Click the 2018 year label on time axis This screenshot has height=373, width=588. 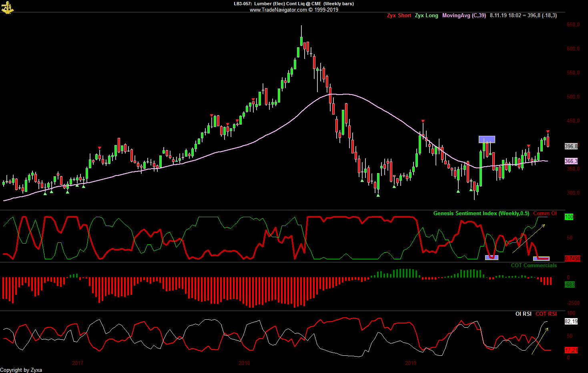(244, 363)
